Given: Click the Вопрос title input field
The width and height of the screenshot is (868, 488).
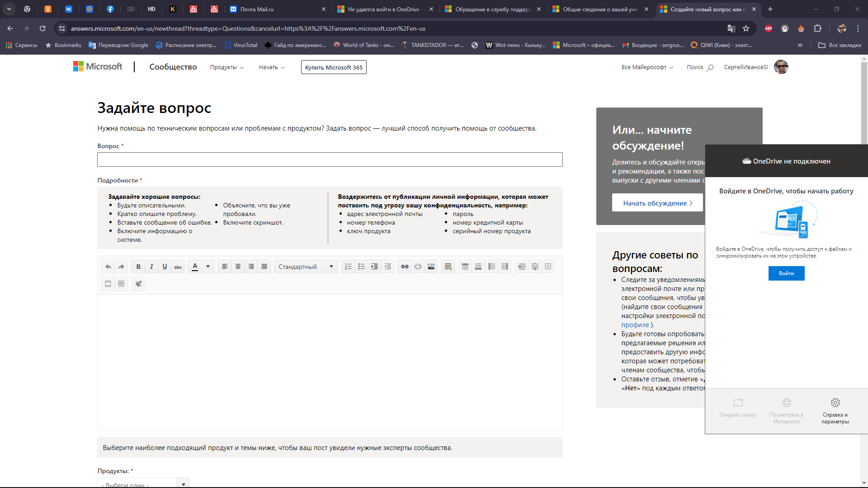Looking at the screenshot, I should 330,160.
